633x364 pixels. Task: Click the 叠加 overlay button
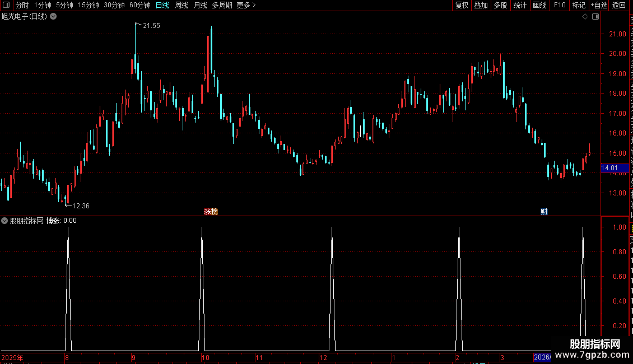pyautogui.click(x=481, y=5)
